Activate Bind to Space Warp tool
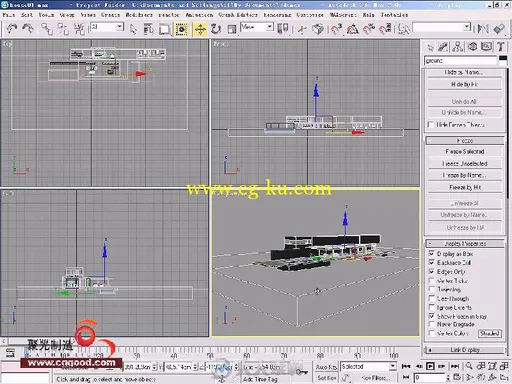 79,29
